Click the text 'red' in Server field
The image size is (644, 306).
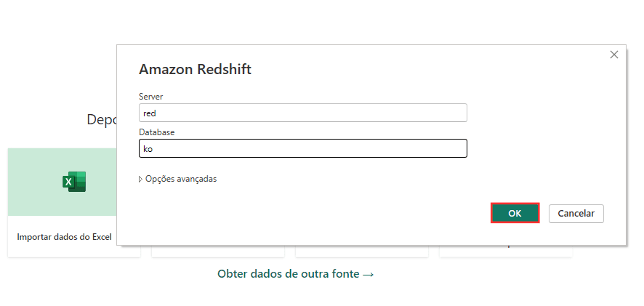pyautogui.click(x=150, y=113)
